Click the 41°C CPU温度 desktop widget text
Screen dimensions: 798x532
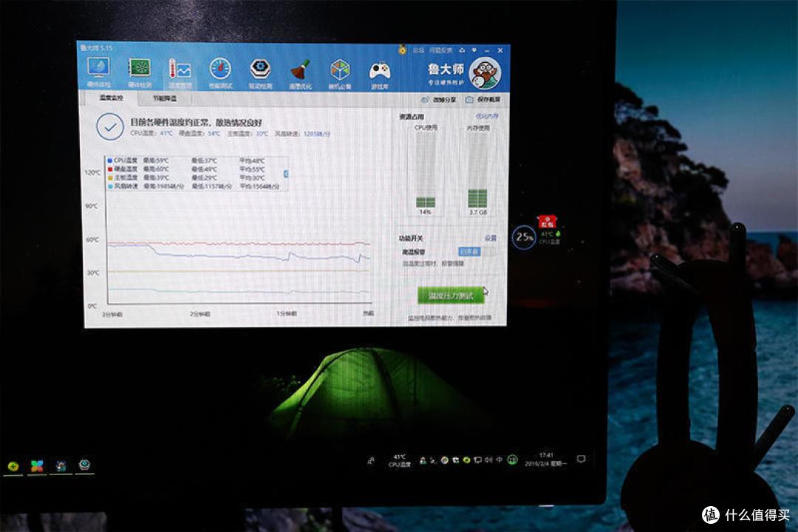pos(550,237)
